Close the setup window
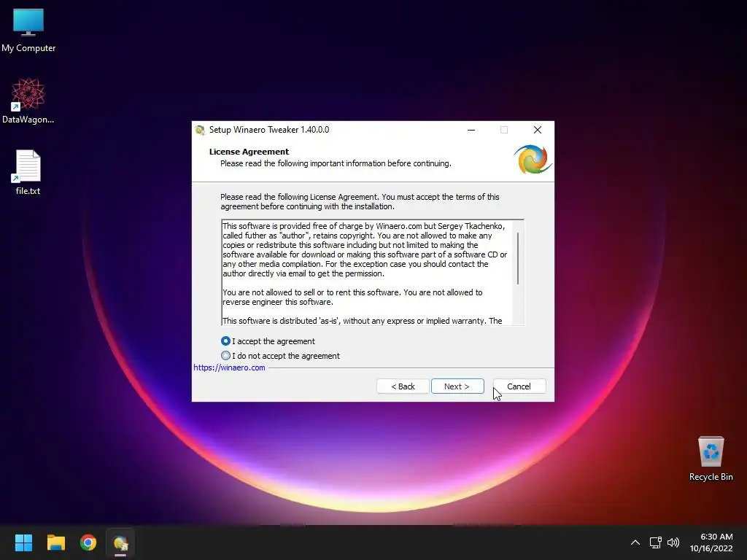 point(538,130)
